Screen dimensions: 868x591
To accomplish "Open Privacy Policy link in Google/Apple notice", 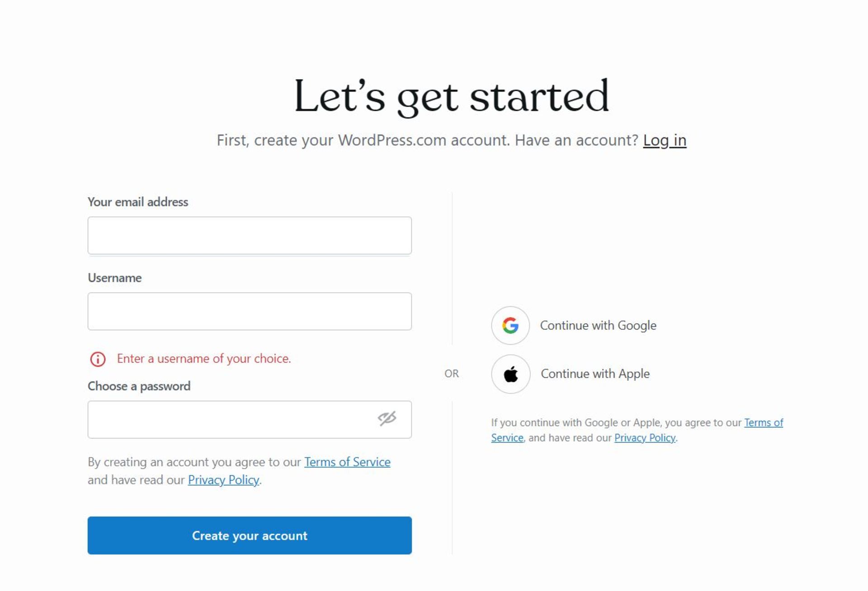I will tap(645, 438).
